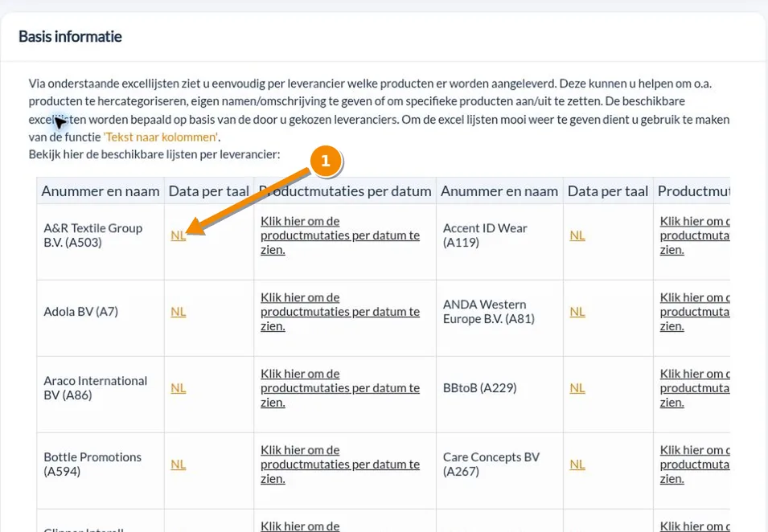Select the 'BBtoB (A229)' cell
Viewport: 768px width, 532px height.
[x=499, y=395]
